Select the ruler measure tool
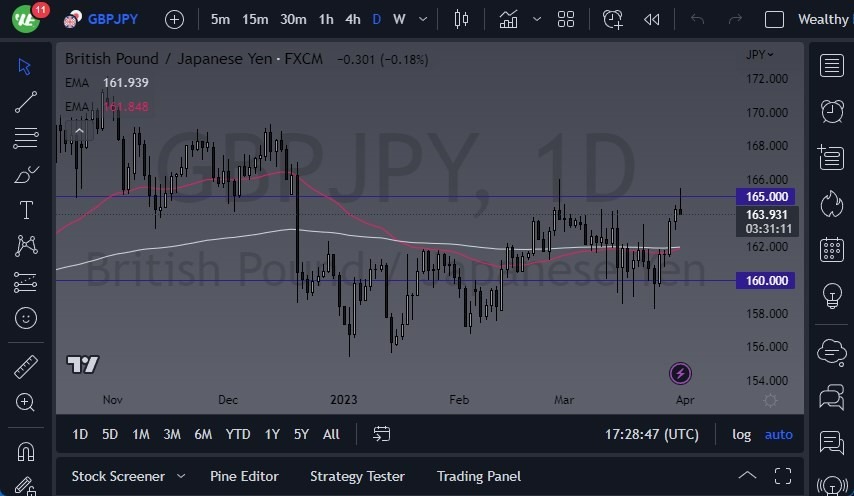Image resolution: width=854 pixels, height=496 pixels. (x=26, y=366)
